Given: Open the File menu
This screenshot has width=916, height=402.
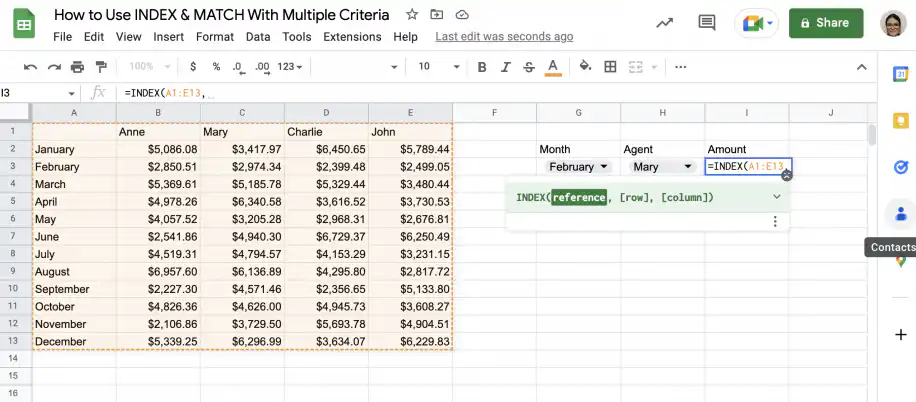Looking at the screenshot, I should click(x=63, y=37).
